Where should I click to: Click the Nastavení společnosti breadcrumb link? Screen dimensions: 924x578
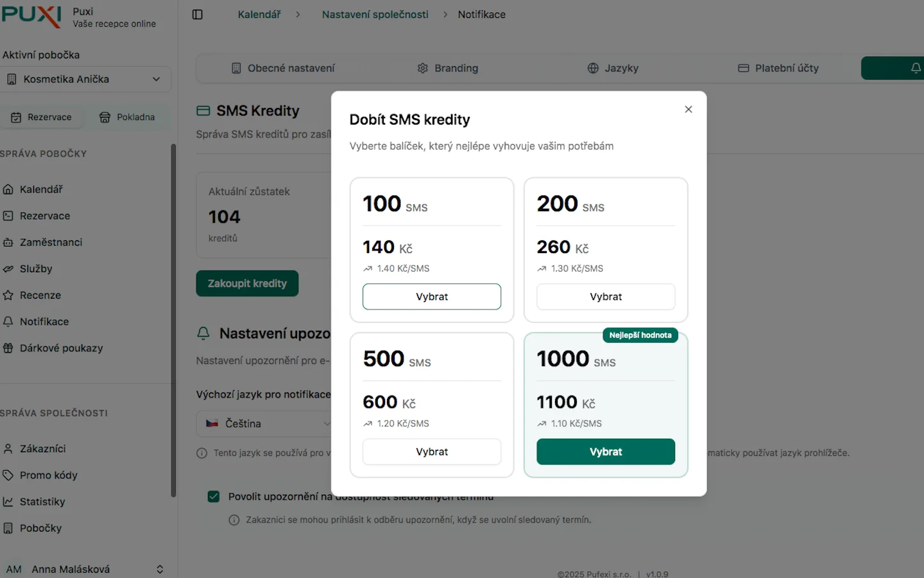click(375, 15)
